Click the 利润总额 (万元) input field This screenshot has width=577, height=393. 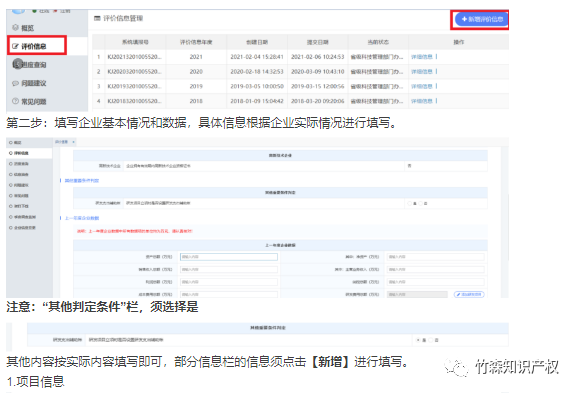[x=229, y=282]
